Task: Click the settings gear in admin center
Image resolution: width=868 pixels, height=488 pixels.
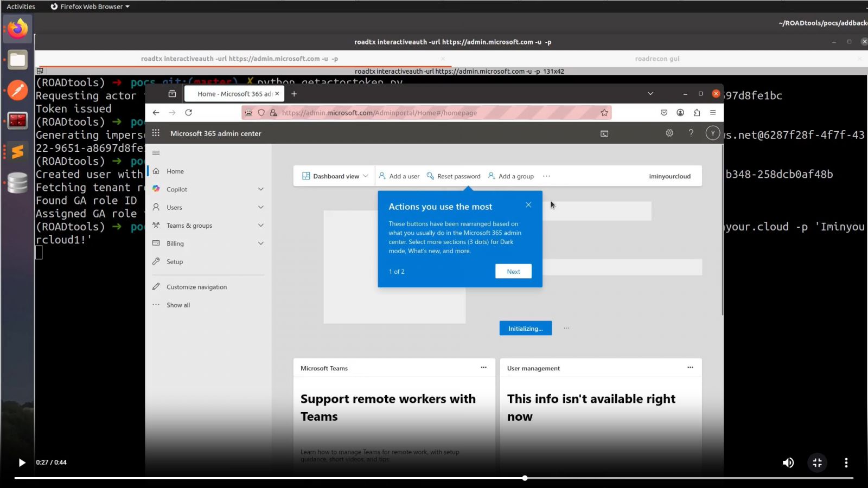Action: pyautogui.click(x=669, y=133)
